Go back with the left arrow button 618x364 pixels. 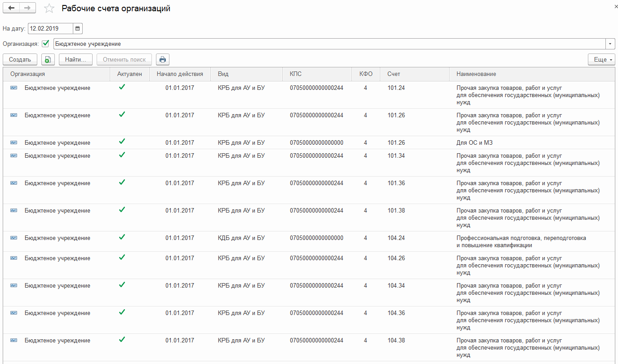pyautogui.click(x=11, y=8)
